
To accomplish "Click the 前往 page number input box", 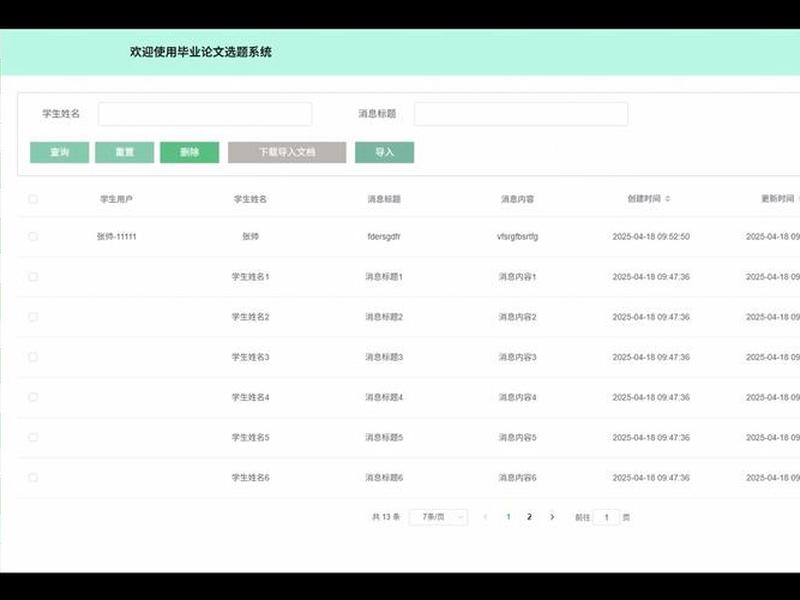I will (607, 517).
